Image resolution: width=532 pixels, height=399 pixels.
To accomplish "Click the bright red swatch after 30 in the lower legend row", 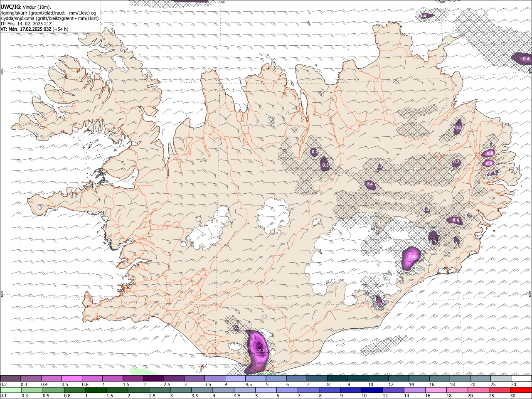I will click(521, 390).
